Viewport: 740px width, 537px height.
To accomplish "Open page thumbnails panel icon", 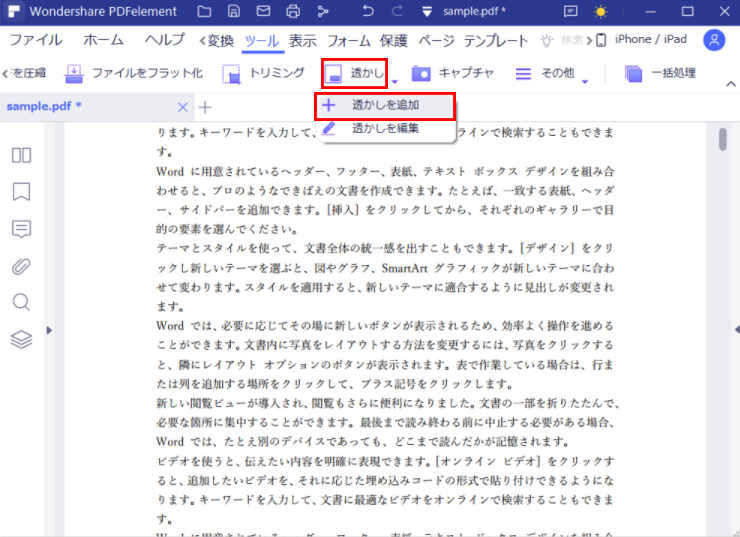I will point(21,155).
